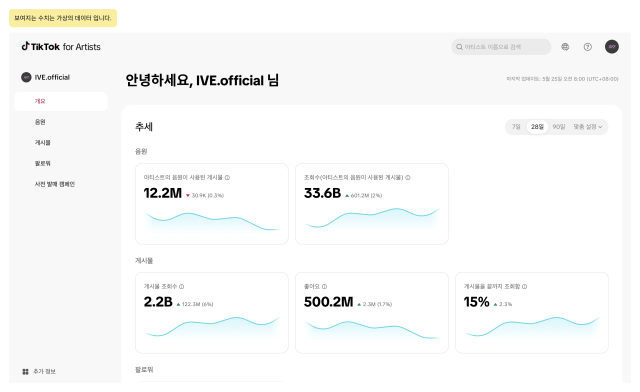Click the 안녕하세요, IVE.official 님 greeting
The width and height of the screenshot is (640, 392).
[202, 80]
